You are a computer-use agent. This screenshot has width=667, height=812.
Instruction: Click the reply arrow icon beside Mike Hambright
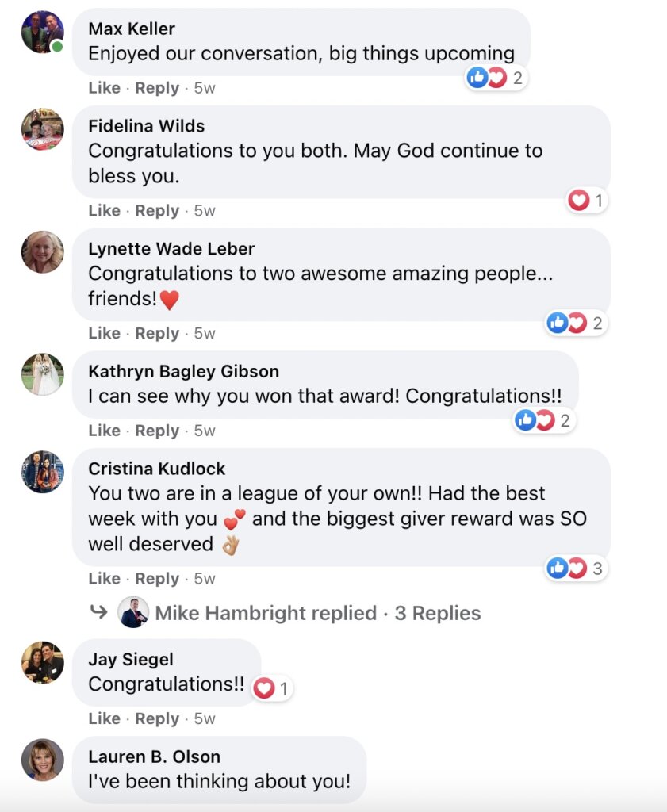tap(99, 612)
